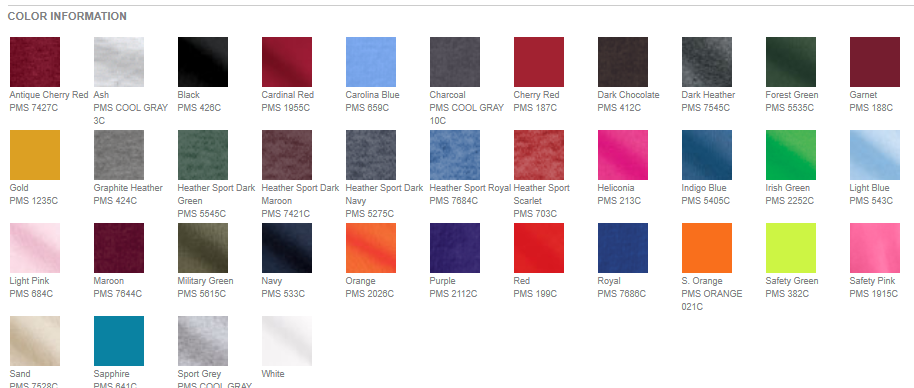The image size is (914, 388).
Task: Pick the Forest Green swatch
Action: point(790,62)
